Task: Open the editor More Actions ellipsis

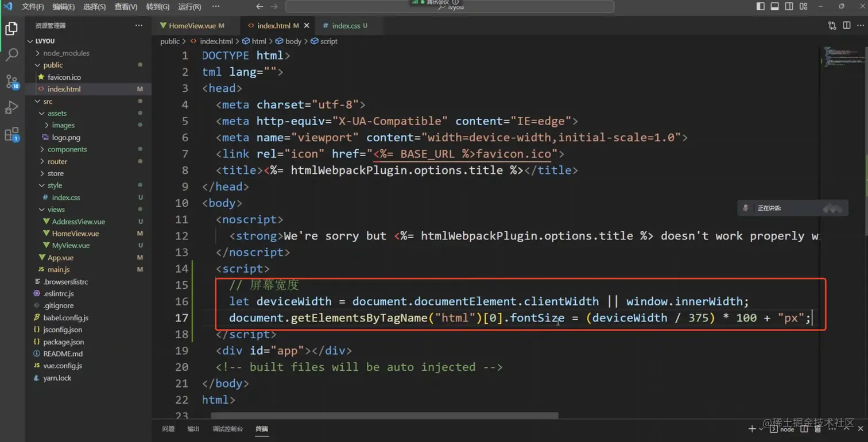Action: pyautogui.click(x=860, y=25)
